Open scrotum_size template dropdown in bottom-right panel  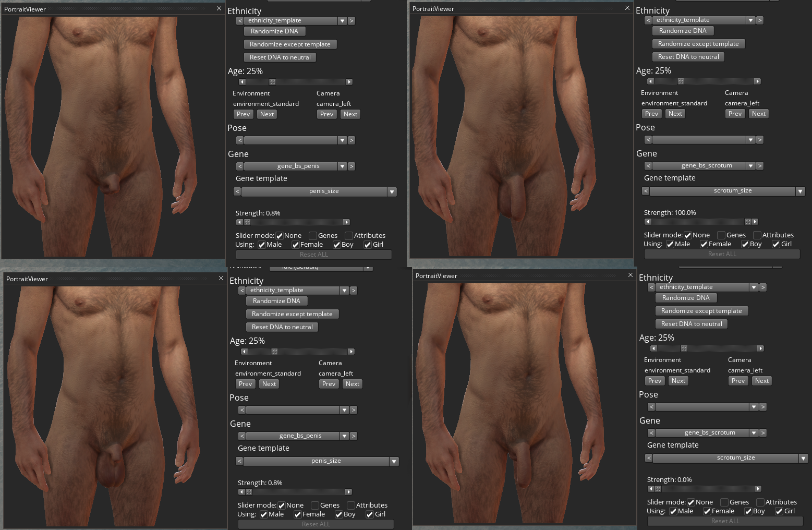pos(803,459)
